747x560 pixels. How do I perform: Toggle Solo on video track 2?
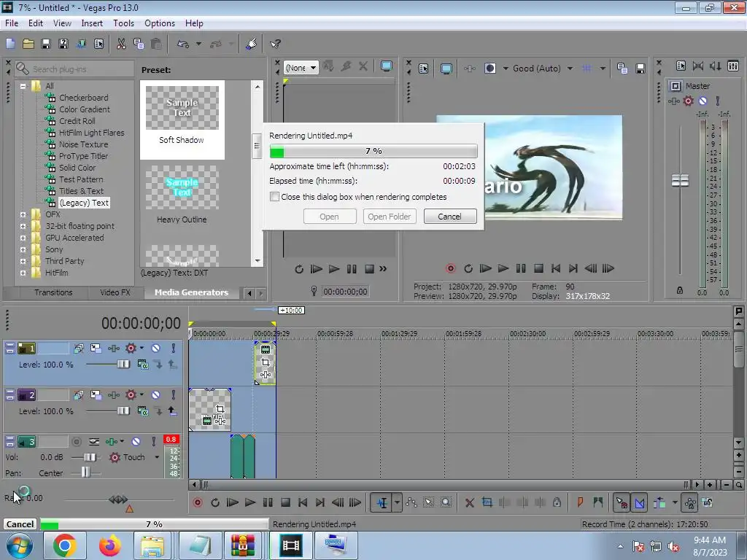(174, 394)
